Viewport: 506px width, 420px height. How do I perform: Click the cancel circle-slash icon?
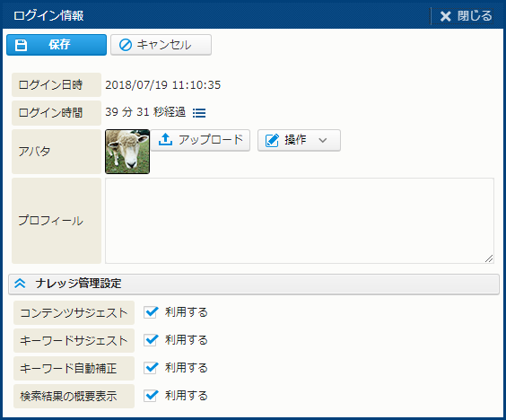[x=126, y=45]
